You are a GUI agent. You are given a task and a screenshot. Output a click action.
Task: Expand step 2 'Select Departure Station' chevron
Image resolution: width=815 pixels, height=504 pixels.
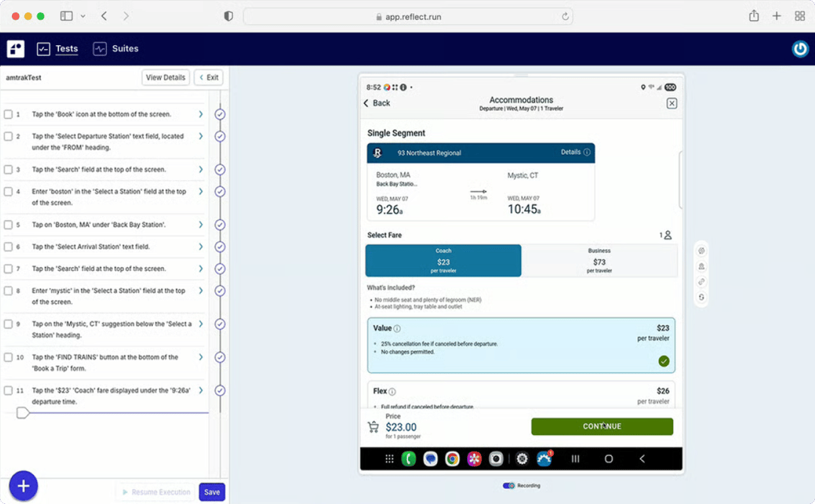tap(201, 136)
